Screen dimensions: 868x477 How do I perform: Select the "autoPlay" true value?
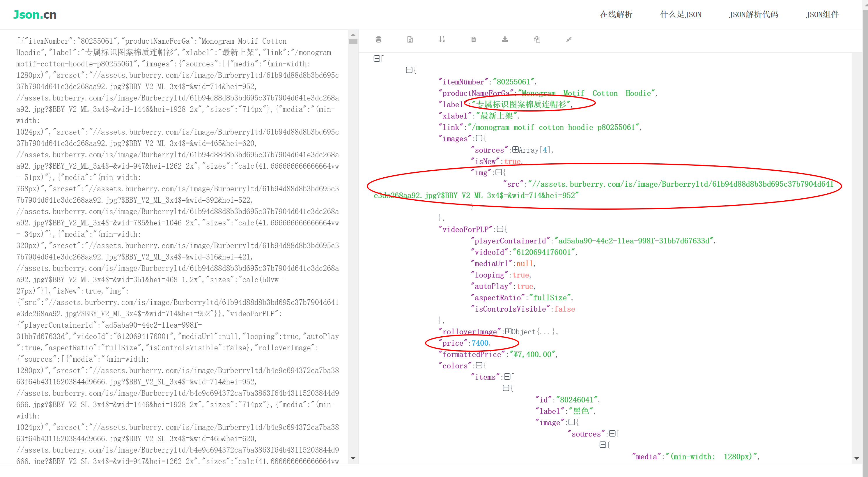click(525, 286)
